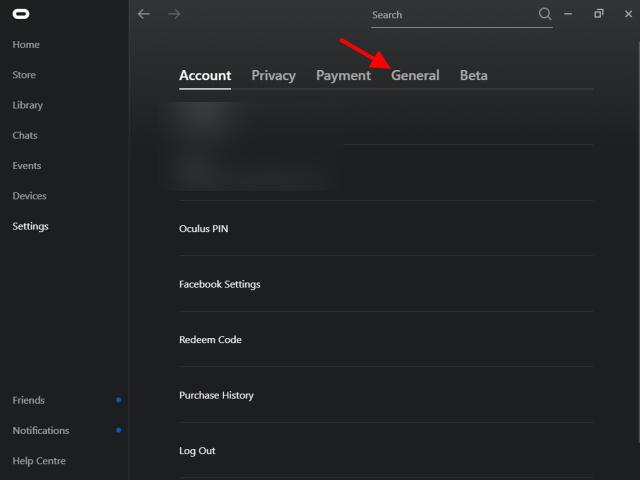This screenshot has height=480, width=640.
Task: Click the blue dot beside Friends
Action: (x=119, y=400)
